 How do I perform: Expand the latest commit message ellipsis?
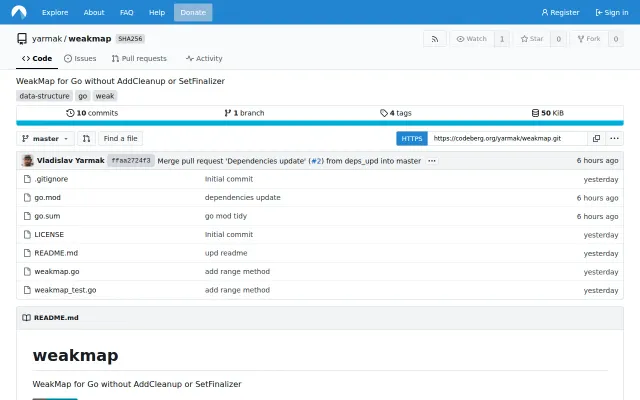coord(432,161)
